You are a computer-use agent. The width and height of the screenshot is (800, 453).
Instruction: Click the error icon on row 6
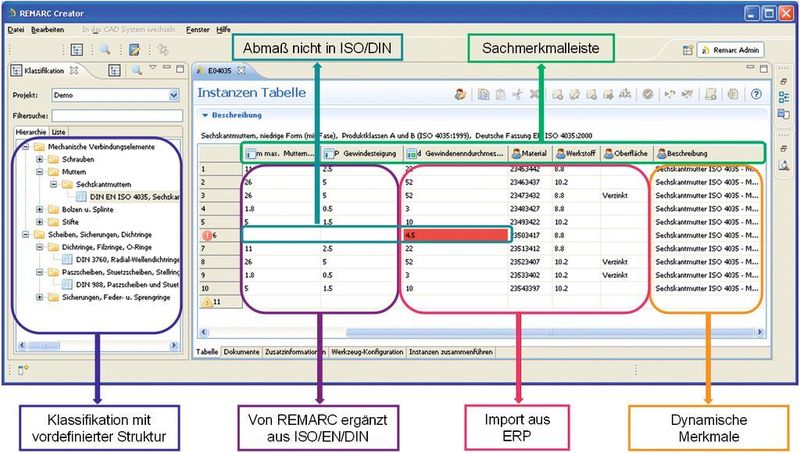(x=207, y=235)
